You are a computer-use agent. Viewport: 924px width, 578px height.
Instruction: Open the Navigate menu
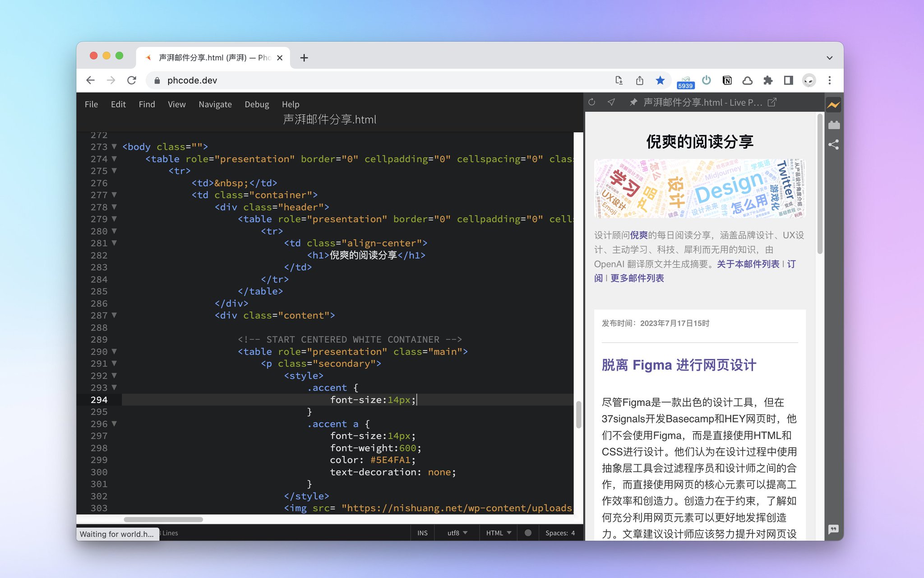click(215, 104)
